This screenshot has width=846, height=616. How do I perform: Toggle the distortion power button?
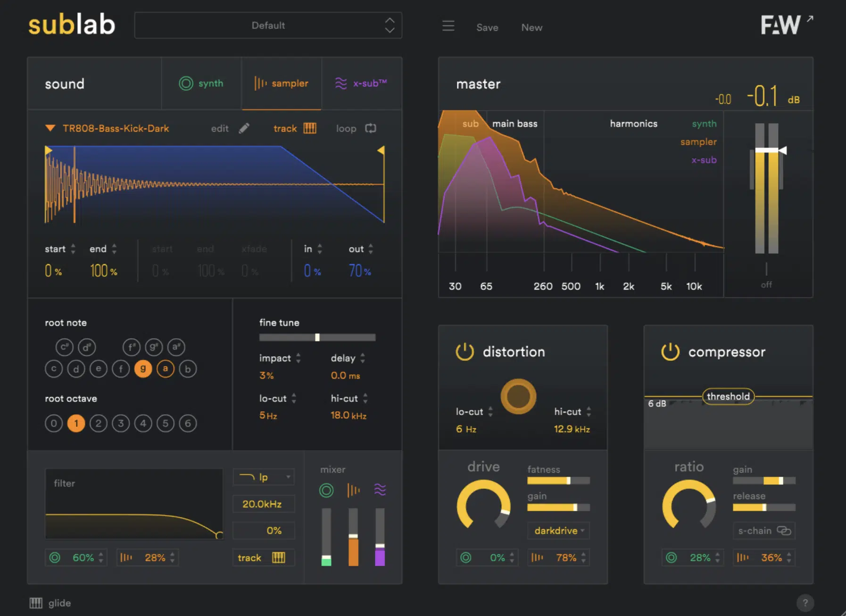tap(464, 352)
